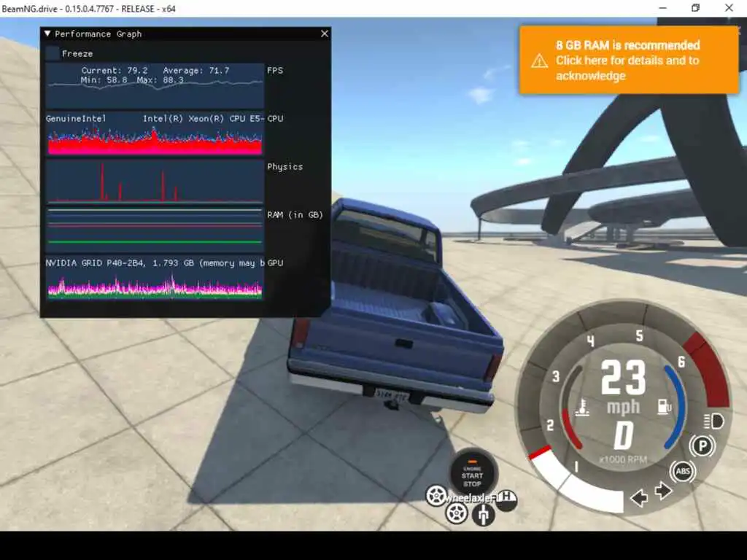Image resolution: width=747 pixels, height=560 pixels.
Task: Click the fuel pump gauge icon
Action: [665, 406]
